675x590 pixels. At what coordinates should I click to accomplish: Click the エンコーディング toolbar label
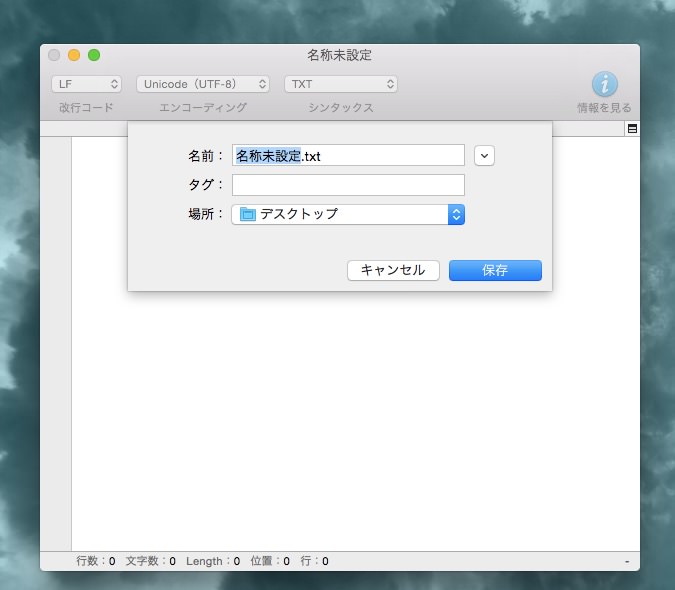[x=203, y=108]
